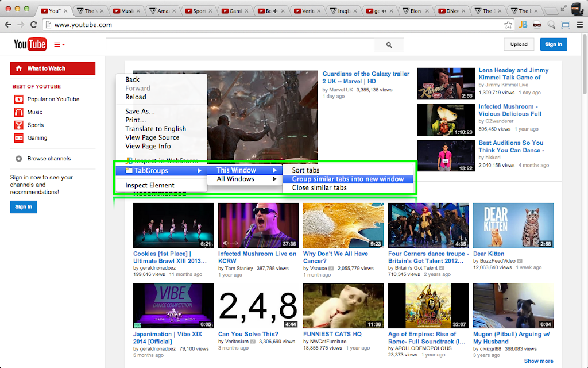
Task: Expand the TabGroups submenu entry
Action: [161, 170]
